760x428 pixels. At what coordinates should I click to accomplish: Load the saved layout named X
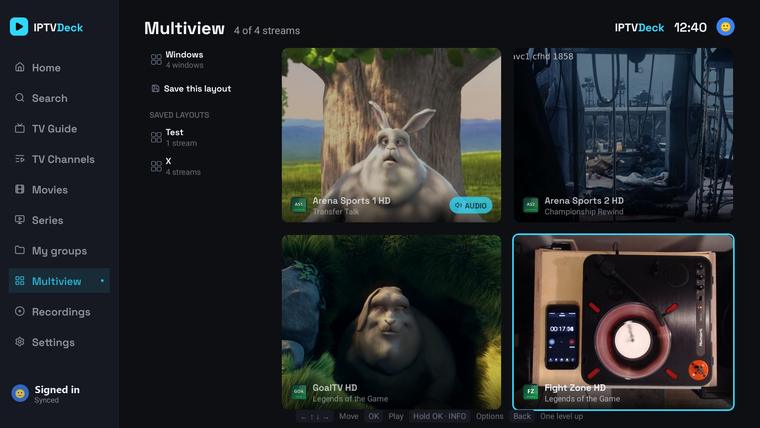point(204,166)
